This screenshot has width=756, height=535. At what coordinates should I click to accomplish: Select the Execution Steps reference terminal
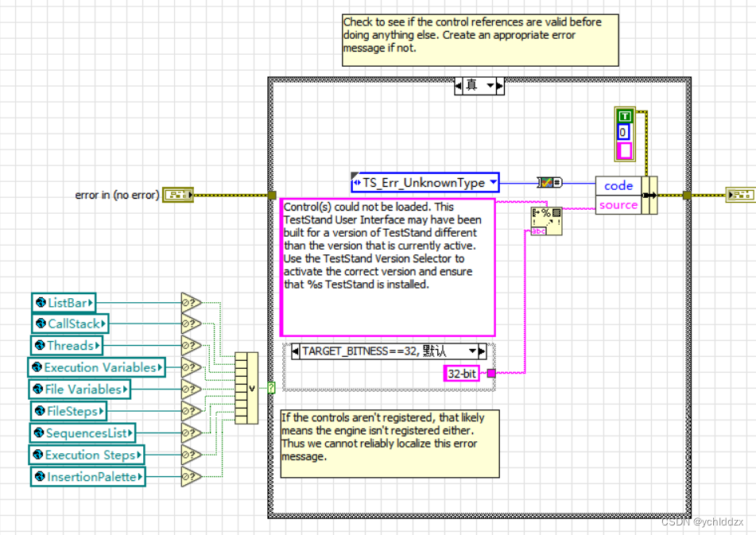point(87,455)
